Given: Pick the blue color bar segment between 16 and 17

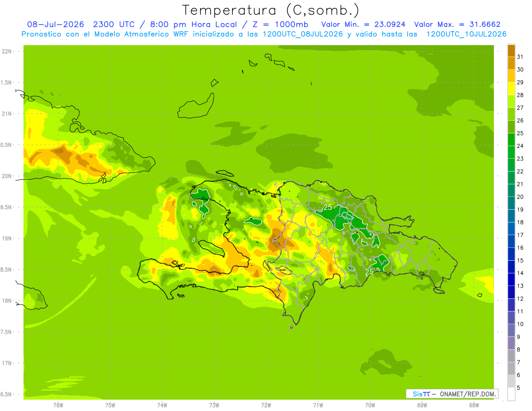Looking at the screenshot, I should 511,241.
